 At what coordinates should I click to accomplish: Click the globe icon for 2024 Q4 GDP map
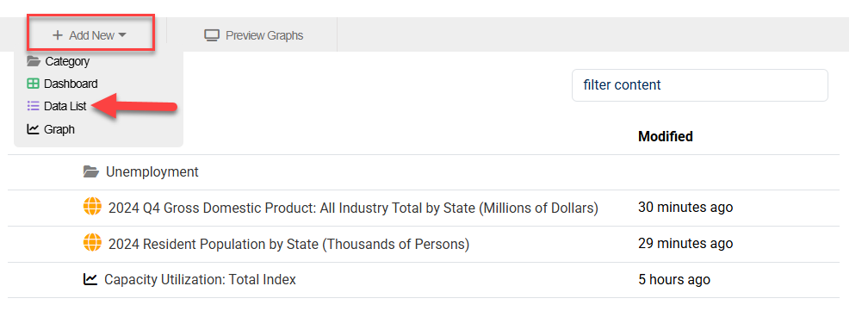point(92,208)
